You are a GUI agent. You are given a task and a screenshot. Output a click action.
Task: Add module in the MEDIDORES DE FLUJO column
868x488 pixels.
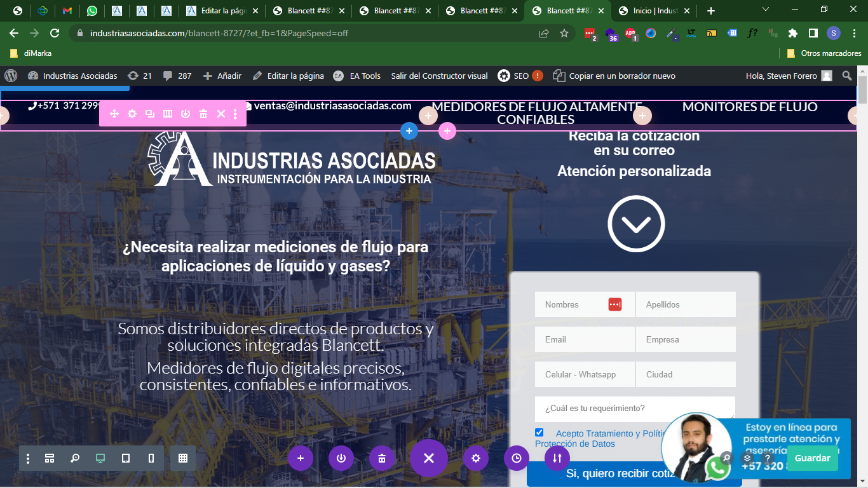pyautogui.click(x=428, y=116)
